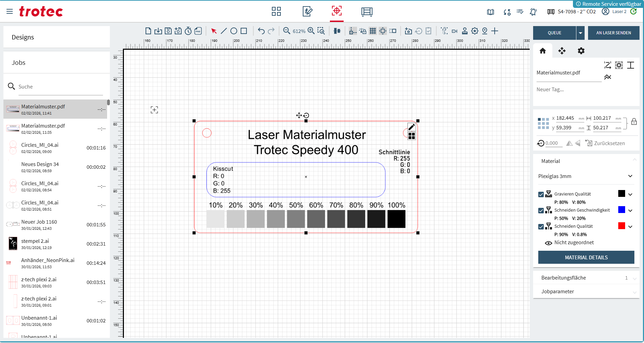The height and width of the screenshot is (343, 644).
Task: Click the job time estimate stopwatch icon
Action: (188, 31)
